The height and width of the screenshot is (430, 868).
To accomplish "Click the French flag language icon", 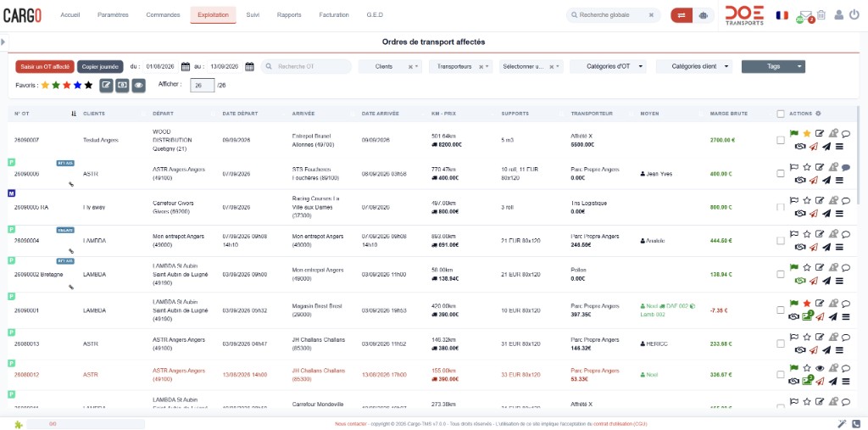I will pos(782,15).
